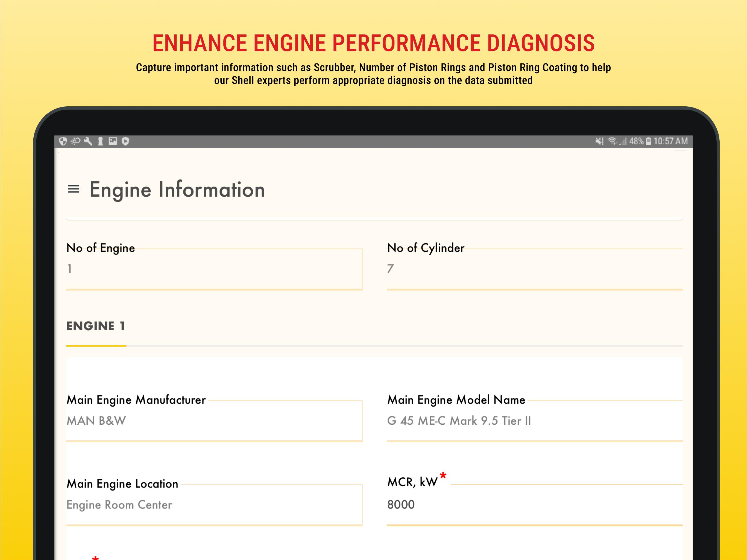The image size is (747, 560).
Task: Click the Main Engine Location field
Action: click(x=214, y=505)
